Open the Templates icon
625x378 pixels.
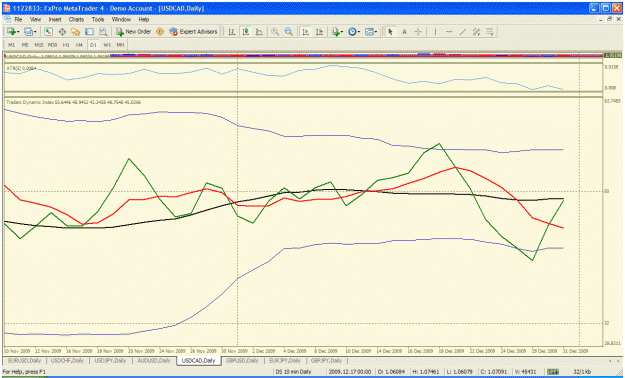pos(369,32)
